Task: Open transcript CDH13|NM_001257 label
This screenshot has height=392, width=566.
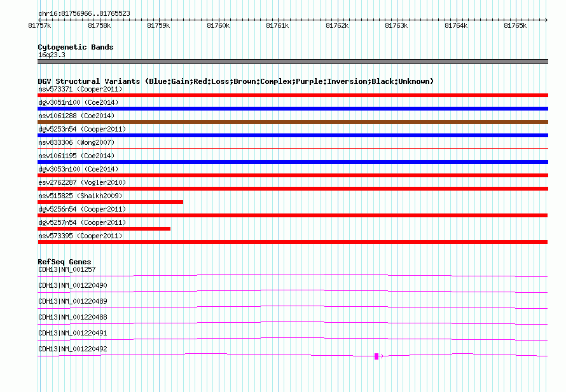Action: (67, 270)
